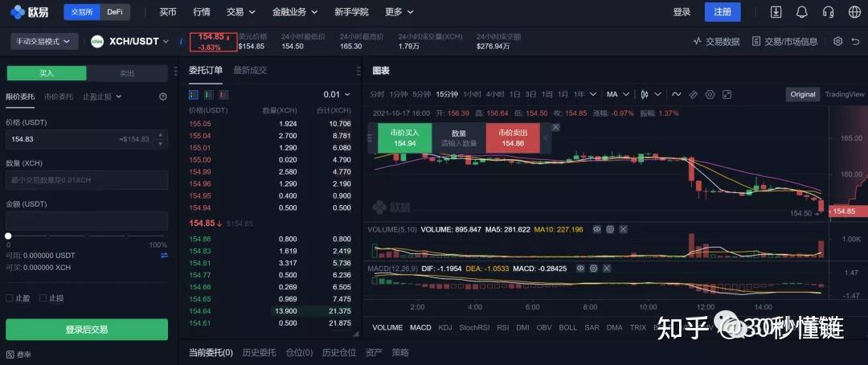868x365 pixels.
Task: Switch to 最新成交 recent trades tab
Action: point(250,70)
